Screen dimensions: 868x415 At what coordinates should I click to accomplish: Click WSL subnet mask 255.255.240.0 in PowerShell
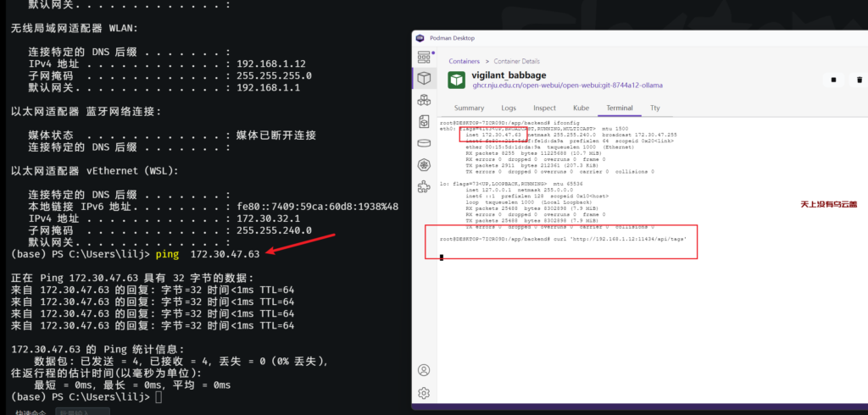274,230
